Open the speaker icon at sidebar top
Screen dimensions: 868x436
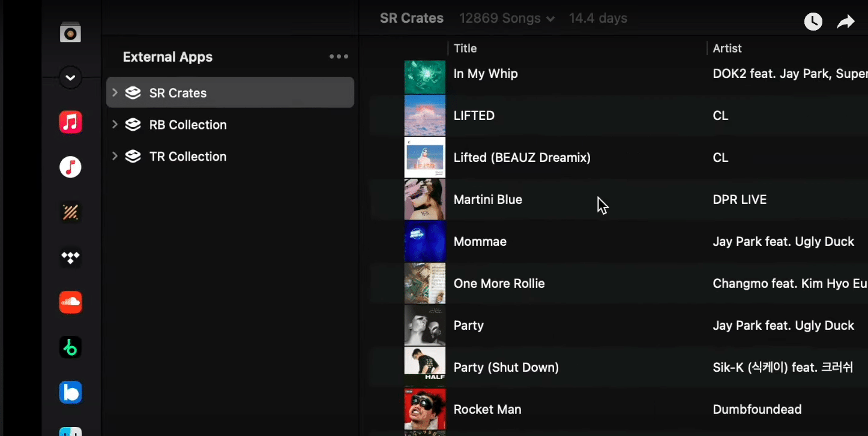tap(70, 32)
